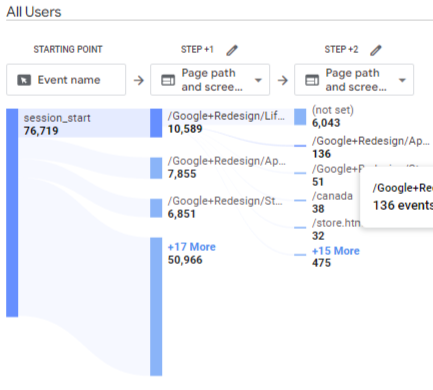Viewport: 433px width, 390px height.
Task: Open the STEP +2 Page path dropdown arrow
Action: click(402, 80)
